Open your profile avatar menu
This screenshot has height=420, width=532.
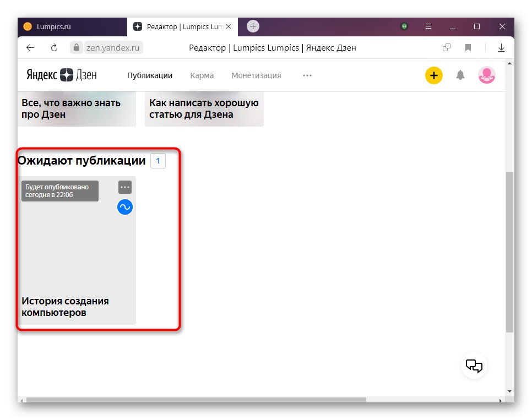point(486,75)
